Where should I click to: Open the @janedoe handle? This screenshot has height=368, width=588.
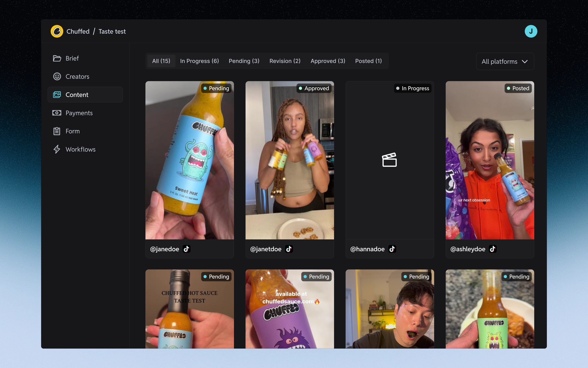(164, 249)
